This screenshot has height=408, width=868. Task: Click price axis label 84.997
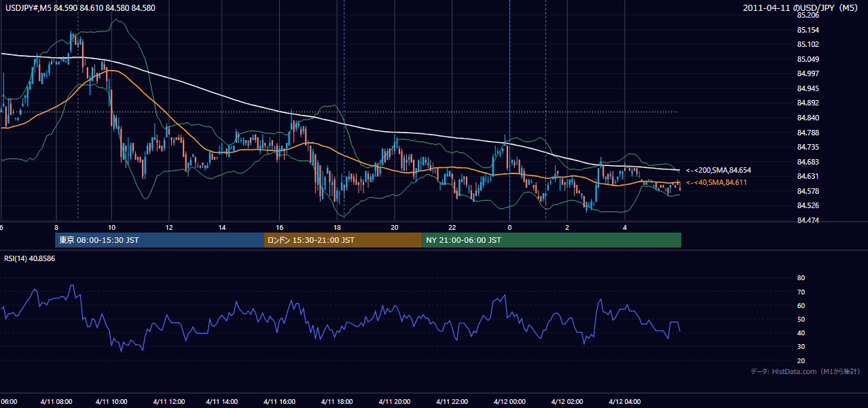(x=808, y=73)
